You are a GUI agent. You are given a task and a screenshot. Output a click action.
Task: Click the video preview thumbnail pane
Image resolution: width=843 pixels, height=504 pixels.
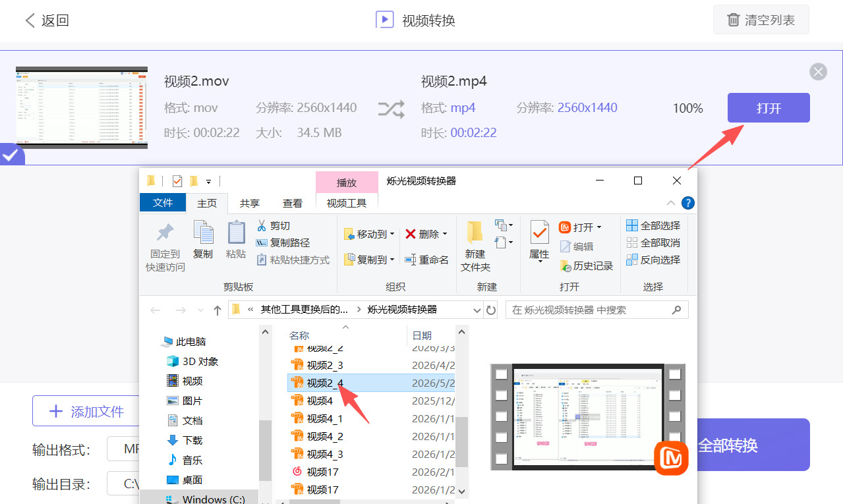[x=587, y=416]
